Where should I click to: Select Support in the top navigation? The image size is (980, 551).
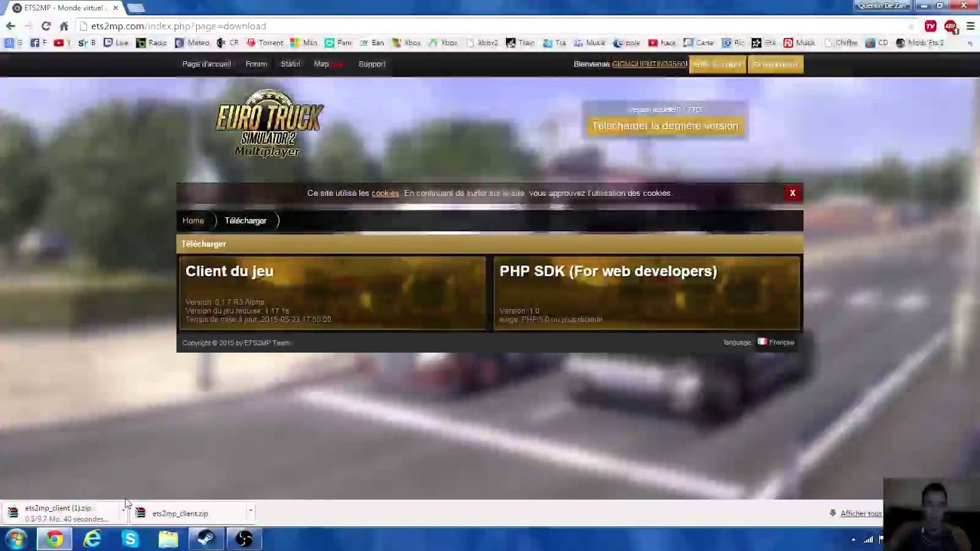(x=371, y=64)
